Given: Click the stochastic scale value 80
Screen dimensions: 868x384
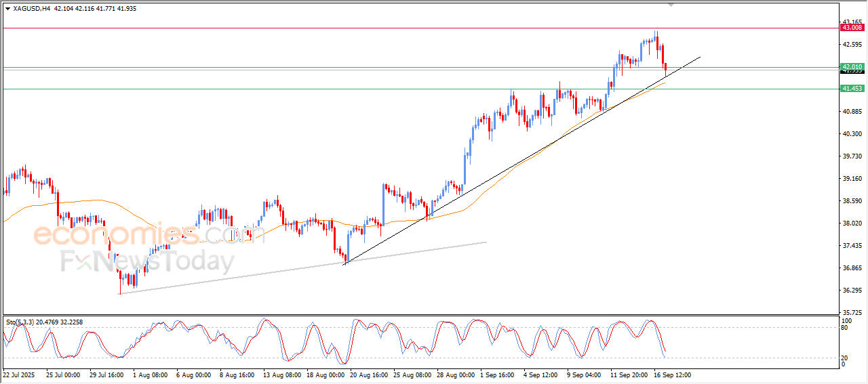Looking at the screenshot, I should click(x=844, y=328).
